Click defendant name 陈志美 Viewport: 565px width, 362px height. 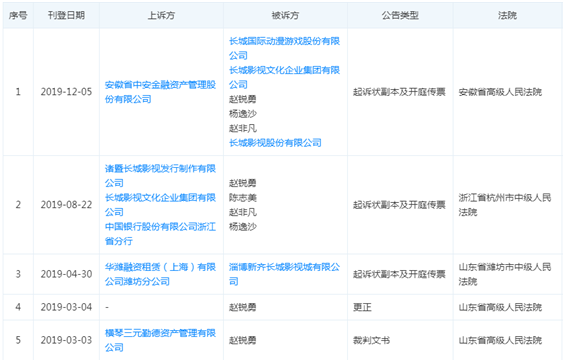(243, 198)
